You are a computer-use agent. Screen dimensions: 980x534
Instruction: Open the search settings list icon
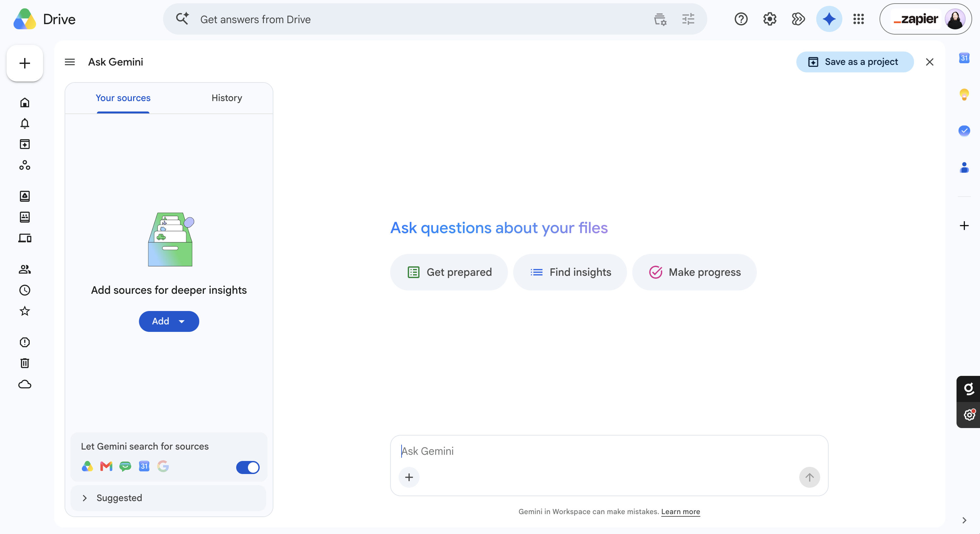[x=660, y=19]
